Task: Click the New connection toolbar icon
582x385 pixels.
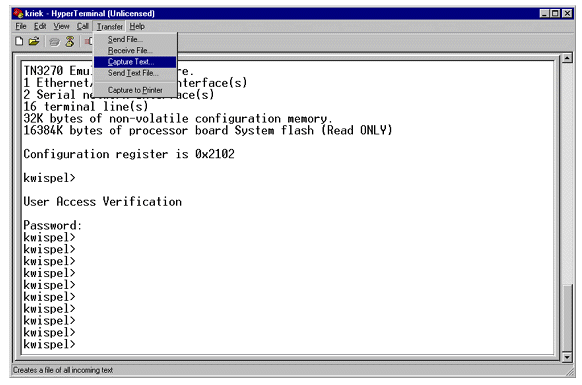Action: tap(19, 41)
